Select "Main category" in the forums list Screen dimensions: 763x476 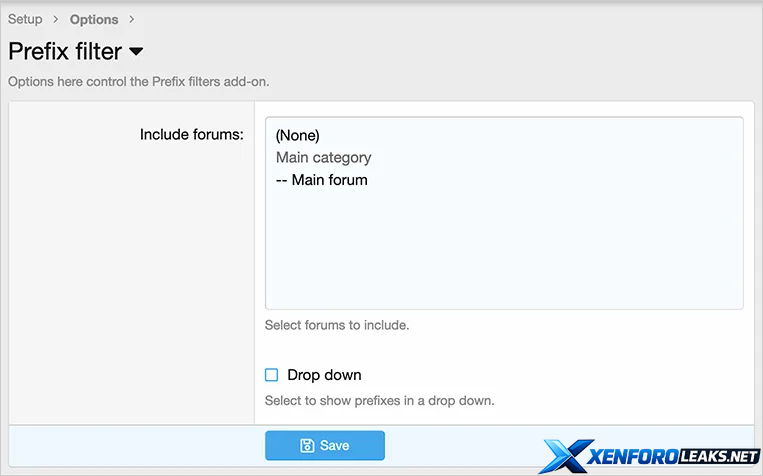click(x=323, y=157)
